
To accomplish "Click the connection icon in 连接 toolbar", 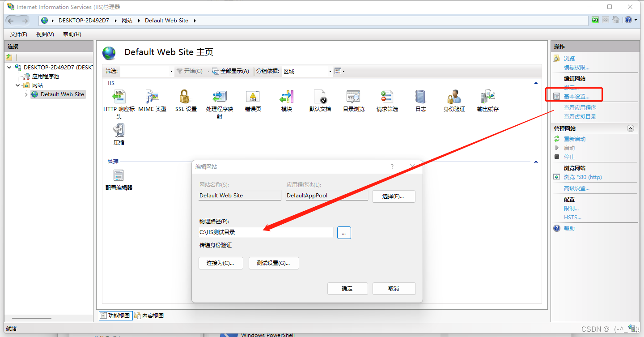I will coord(9,57).
